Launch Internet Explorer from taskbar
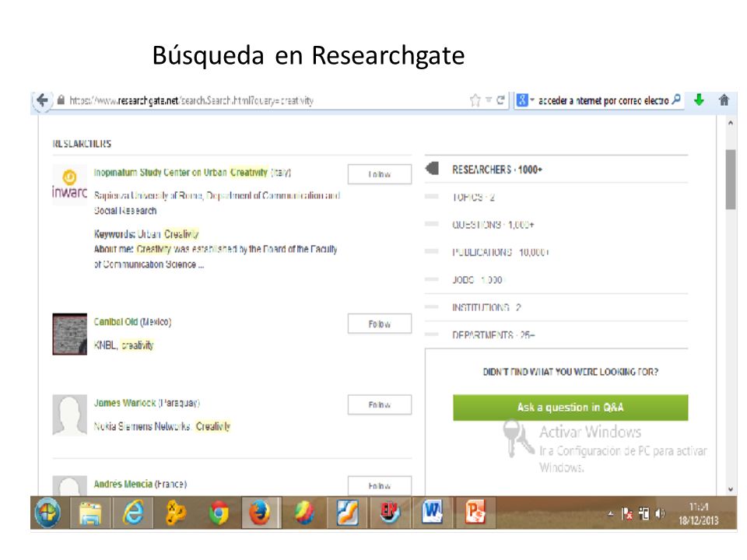Viewport: 747px width, 560px height. coord(133,513)
